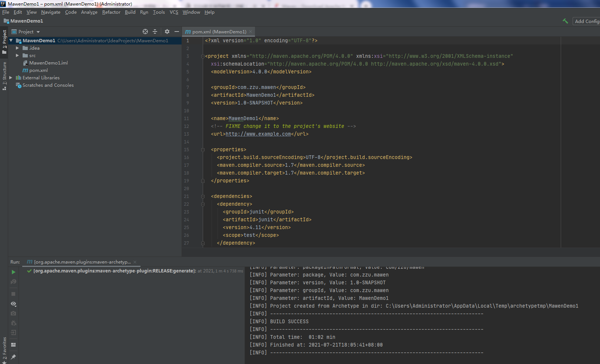The height and width of the screenshot is (364, 600).
Task: Click the Finished at timestamp console line
Action: pos(326,345)
